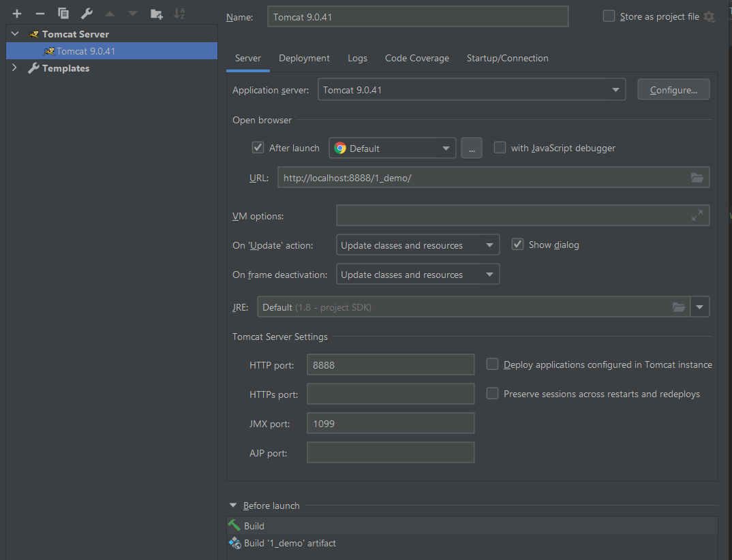Expand the VM options editor
732x560 pixels.
click(x=697, y=215)
